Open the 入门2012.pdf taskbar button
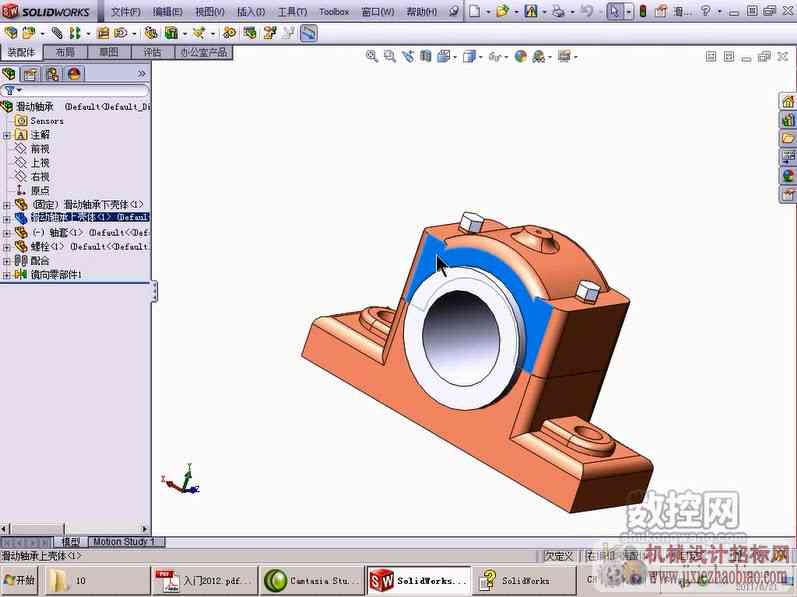797x597 pixels. coord(204,580)
